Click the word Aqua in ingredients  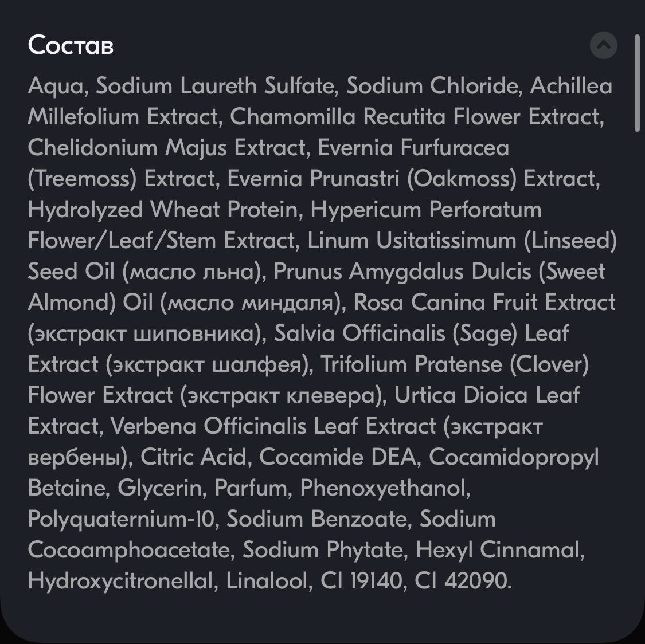coord(56,87)
